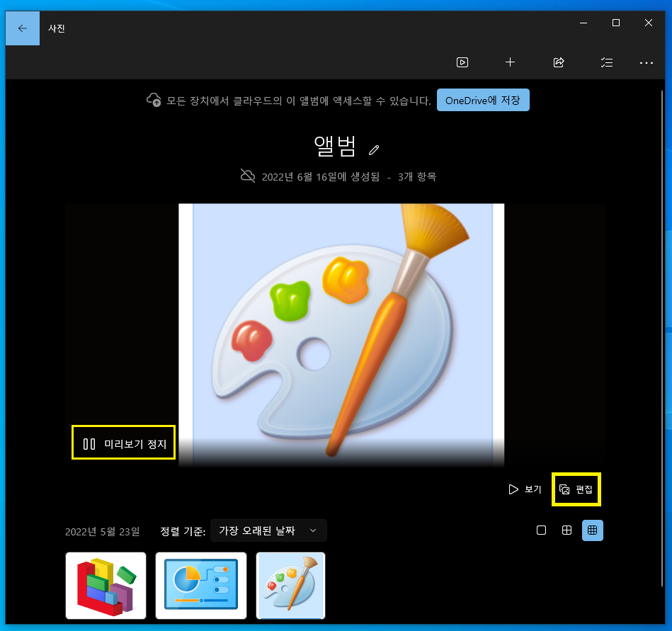Switch to medium grid view

point(566,530)
